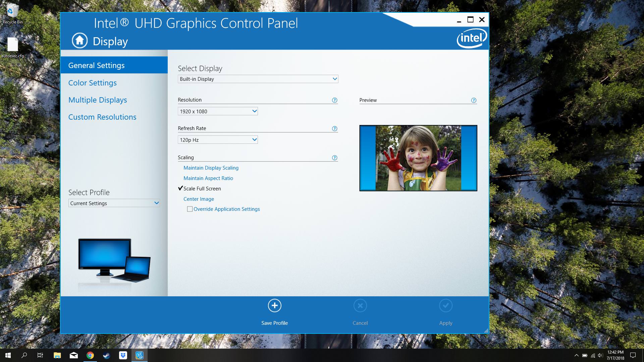Click the Save Profile label
Viewport: 644px width, 362px height.
coord(274,323)
